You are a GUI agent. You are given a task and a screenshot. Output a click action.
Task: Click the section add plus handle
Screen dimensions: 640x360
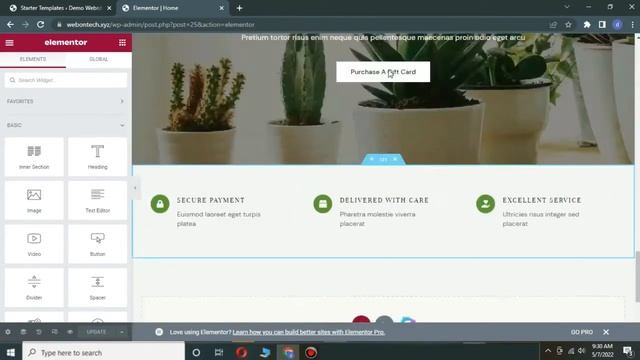[x=371, y=159]
